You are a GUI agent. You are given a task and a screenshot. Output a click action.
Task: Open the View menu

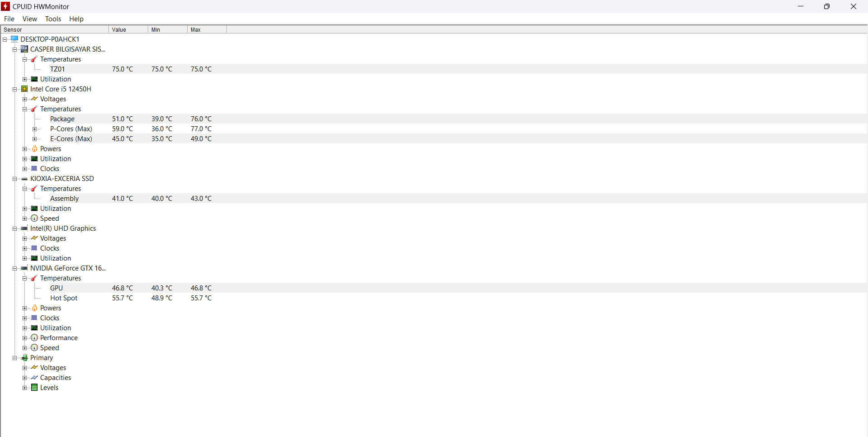[x=30, y=19]
